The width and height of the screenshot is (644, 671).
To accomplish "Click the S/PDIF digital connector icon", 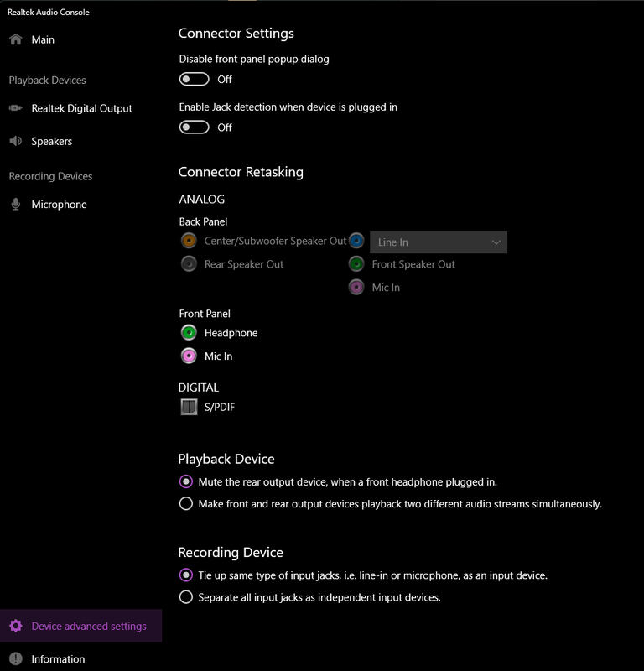I will tap(189, 408).
